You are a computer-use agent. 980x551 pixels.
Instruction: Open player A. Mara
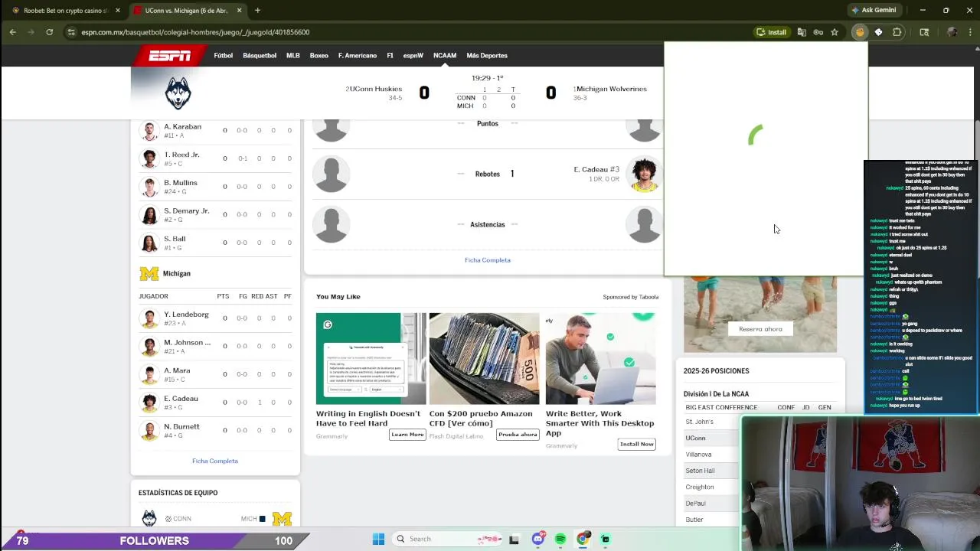177,370
